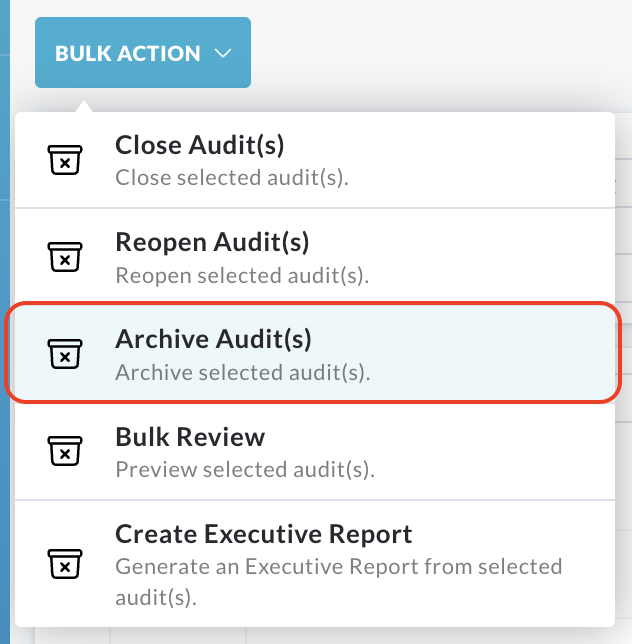The height and width of the screenshot is (644, 632).
Task: Choose Reopen Audit(s) from the menu
Action: 315,257
